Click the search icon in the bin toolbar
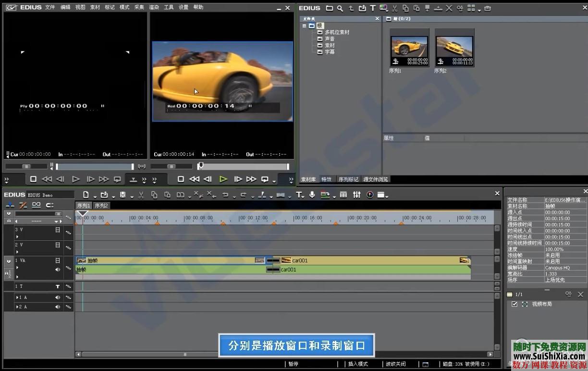 [x=340, y=8]
